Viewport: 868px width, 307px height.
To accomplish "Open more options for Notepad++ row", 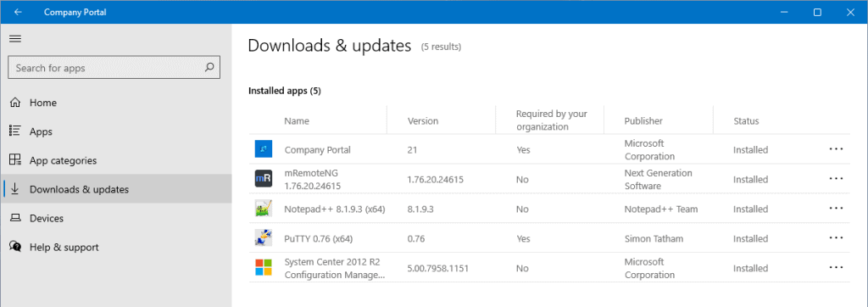I will click(836, 209).
